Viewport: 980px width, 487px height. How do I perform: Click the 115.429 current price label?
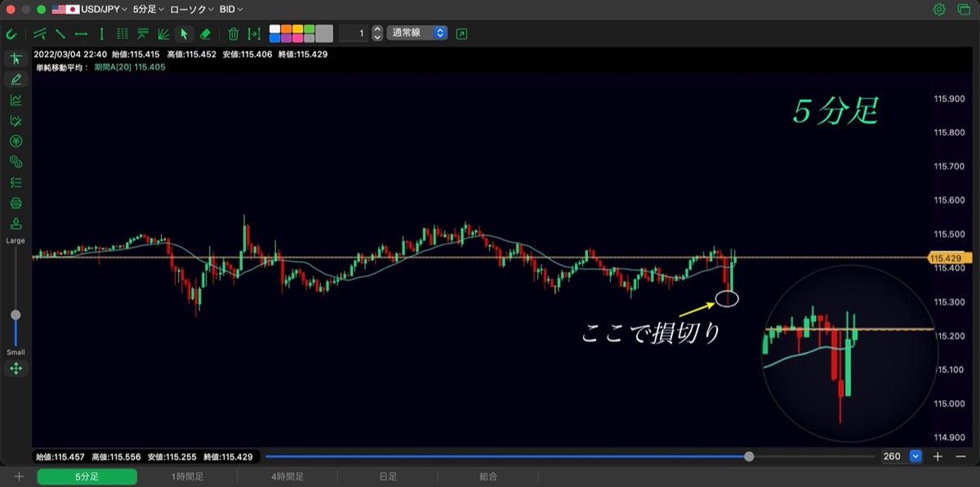click(x=949, y=257)
